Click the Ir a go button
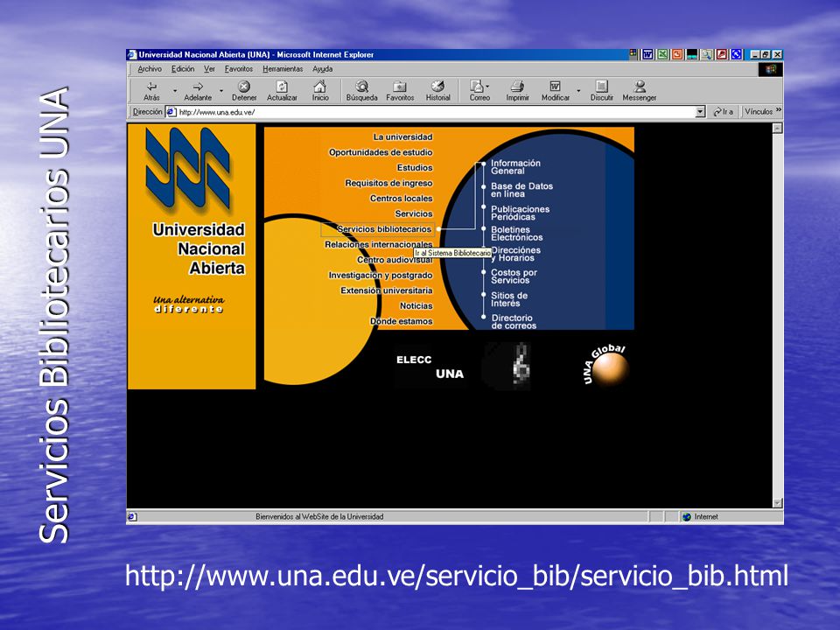Image resolution: width=840 pixels, height=630 pixels. click(x=723, y=112)
